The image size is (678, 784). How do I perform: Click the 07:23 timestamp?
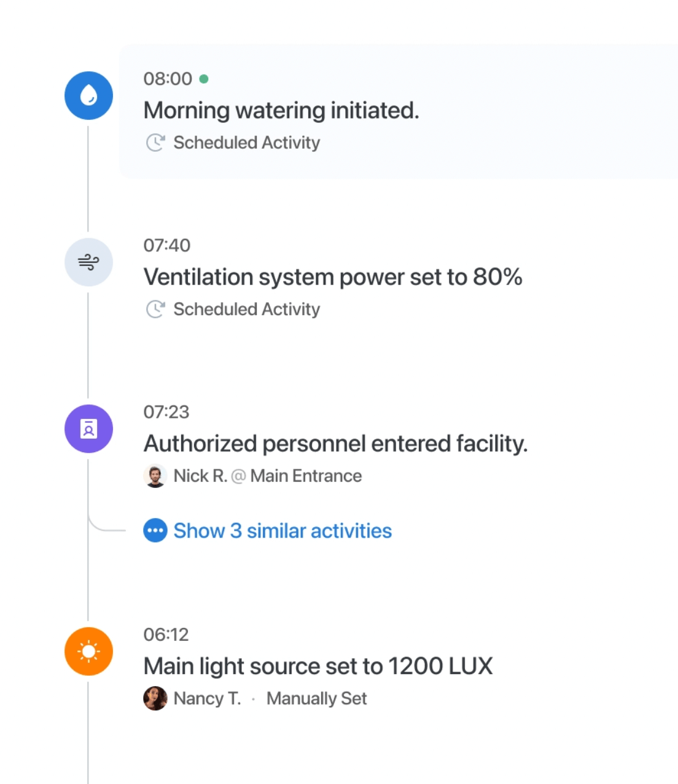point(166,412)
